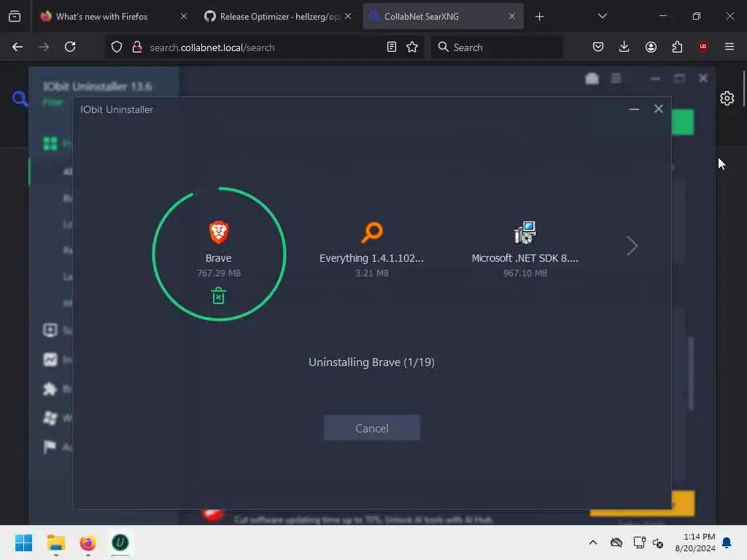Select Windows Apps icon in IObit sidebar
747x560 pixels.
click(50, 418)
